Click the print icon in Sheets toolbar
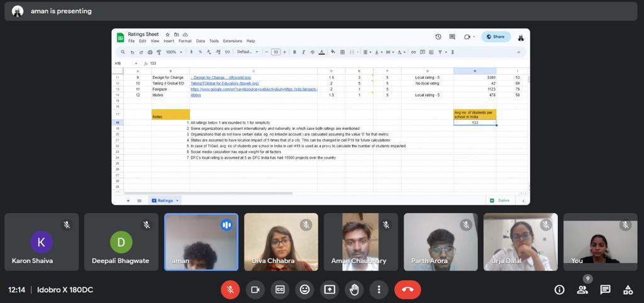The width and height of the screenshot is (644, 303). click(x=150, y=52)
